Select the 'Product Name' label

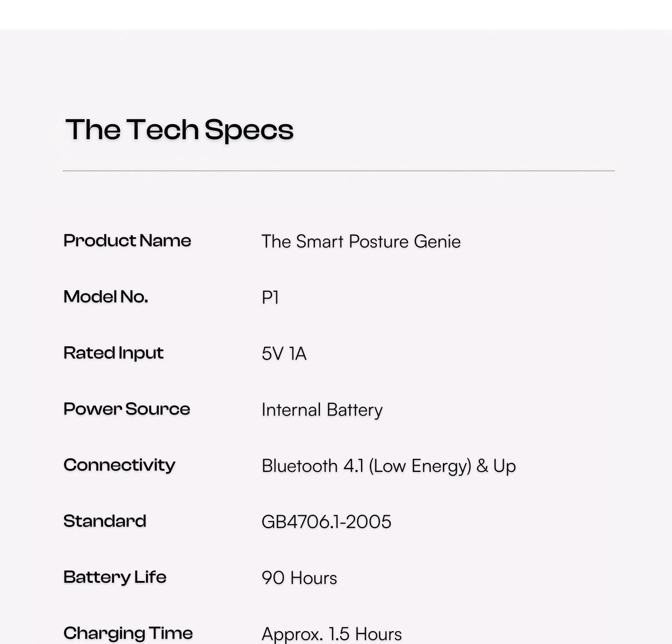128,241
